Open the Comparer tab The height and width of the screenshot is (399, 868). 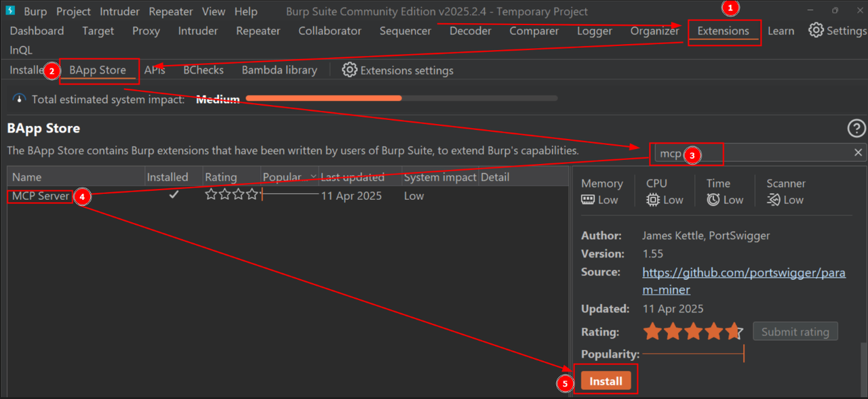coord(534,31)
